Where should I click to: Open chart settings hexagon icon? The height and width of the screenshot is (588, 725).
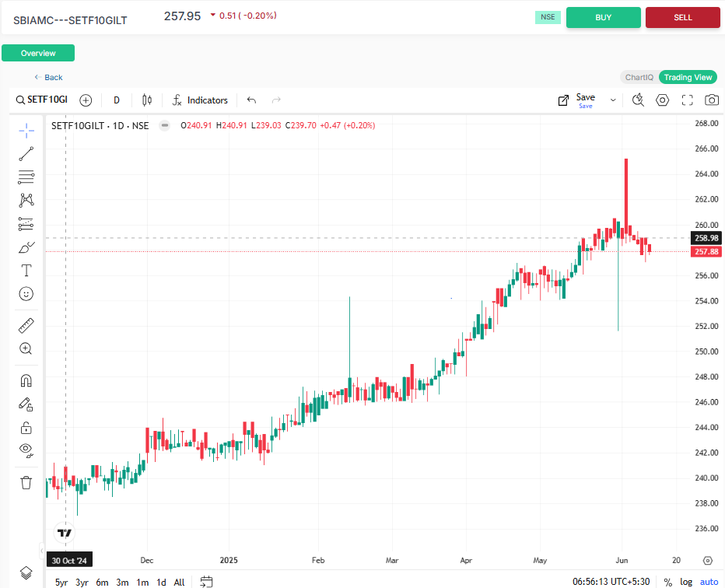tap(663, 100)
